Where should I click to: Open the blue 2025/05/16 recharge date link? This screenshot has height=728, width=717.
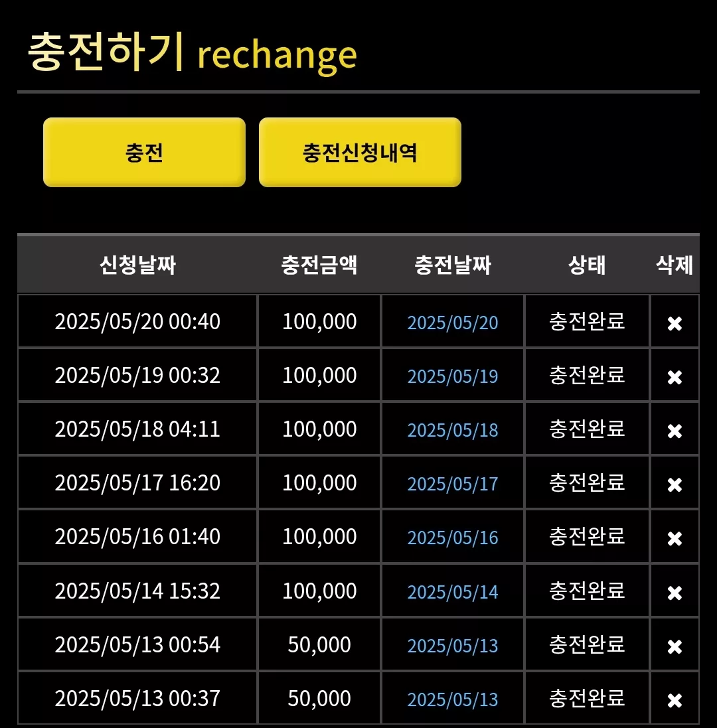pyautogui.click(x=453, y=538)
